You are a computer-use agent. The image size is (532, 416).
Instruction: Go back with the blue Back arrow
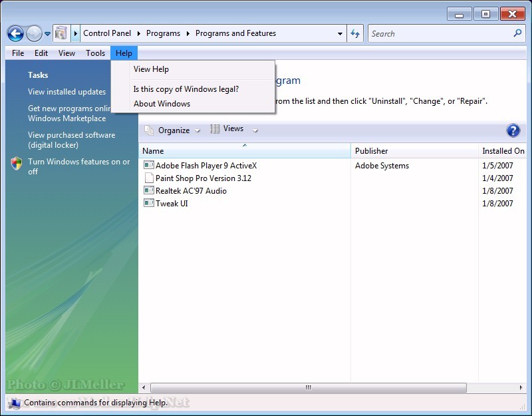pyautogui.click(x=15, y=34)
